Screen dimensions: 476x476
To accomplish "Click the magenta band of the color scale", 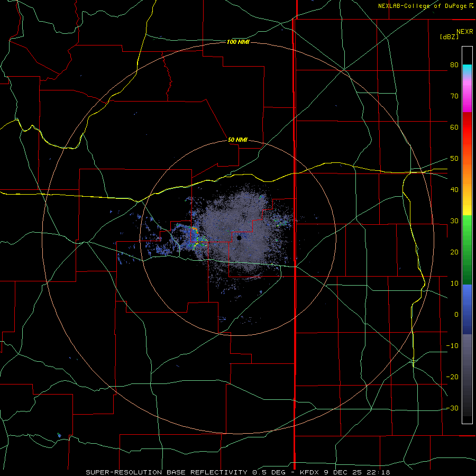I will click(467, 97).
